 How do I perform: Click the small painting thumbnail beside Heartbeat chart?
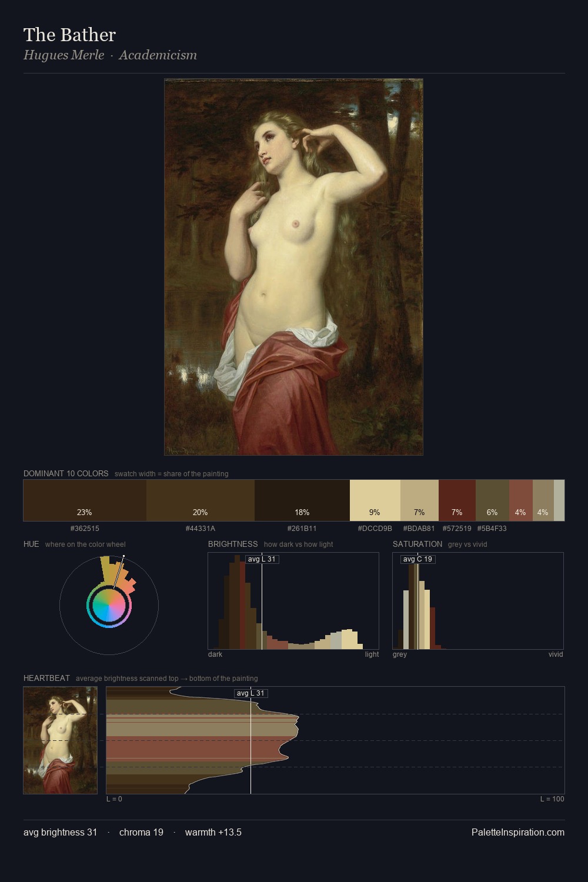click(x=61, y=740)
